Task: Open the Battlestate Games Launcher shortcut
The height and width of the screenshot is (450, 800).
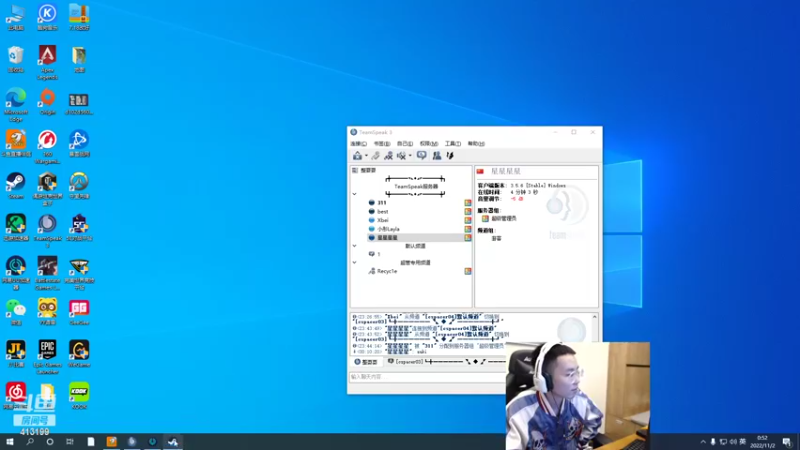Action: (47, 273)
